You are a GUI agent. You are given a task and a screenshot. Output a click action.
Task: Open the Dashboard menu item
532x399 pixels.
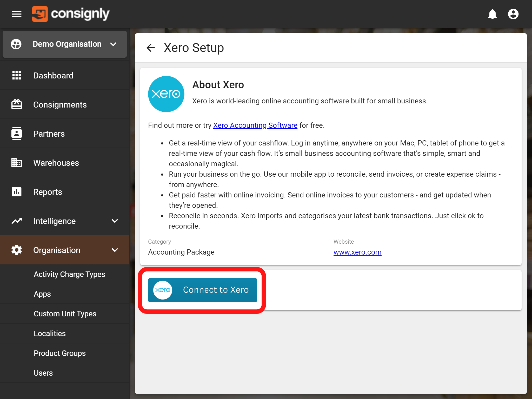65,76
